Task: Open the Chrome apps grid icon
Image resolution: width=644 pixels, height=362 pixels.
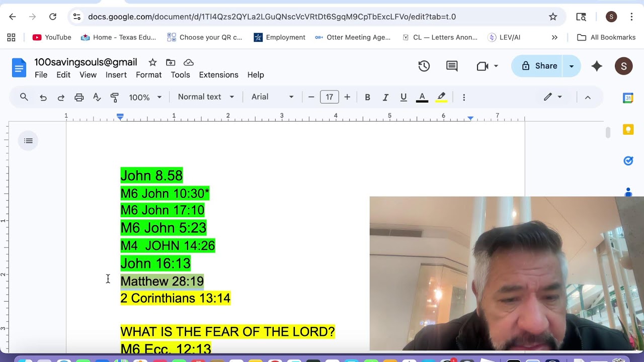Action: (x=11, y=37)
